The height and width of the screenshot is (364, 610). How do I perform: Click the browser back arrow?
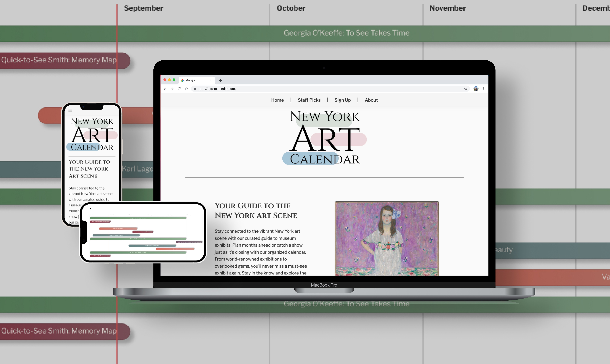165,89
